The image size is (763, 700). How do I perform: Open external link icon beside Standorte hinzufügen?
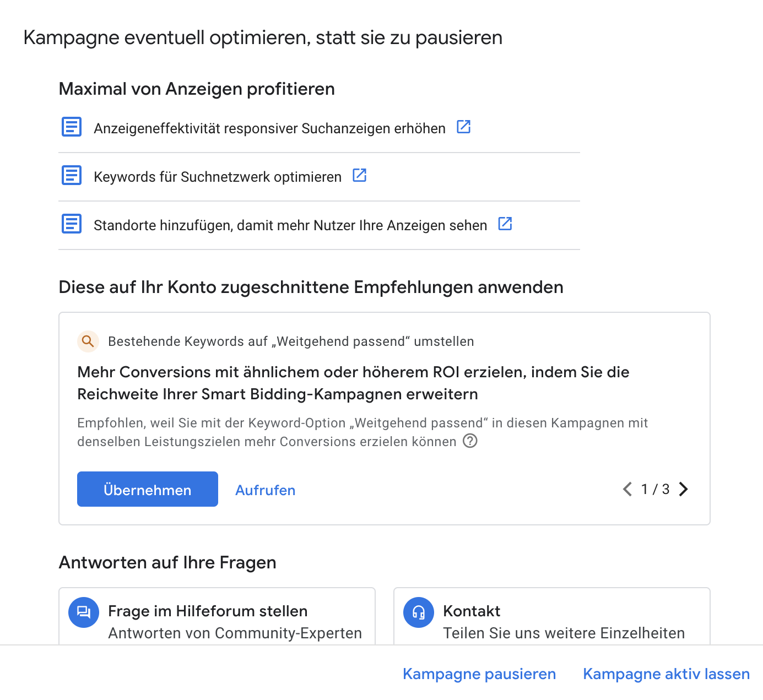(x=505, y=224)
